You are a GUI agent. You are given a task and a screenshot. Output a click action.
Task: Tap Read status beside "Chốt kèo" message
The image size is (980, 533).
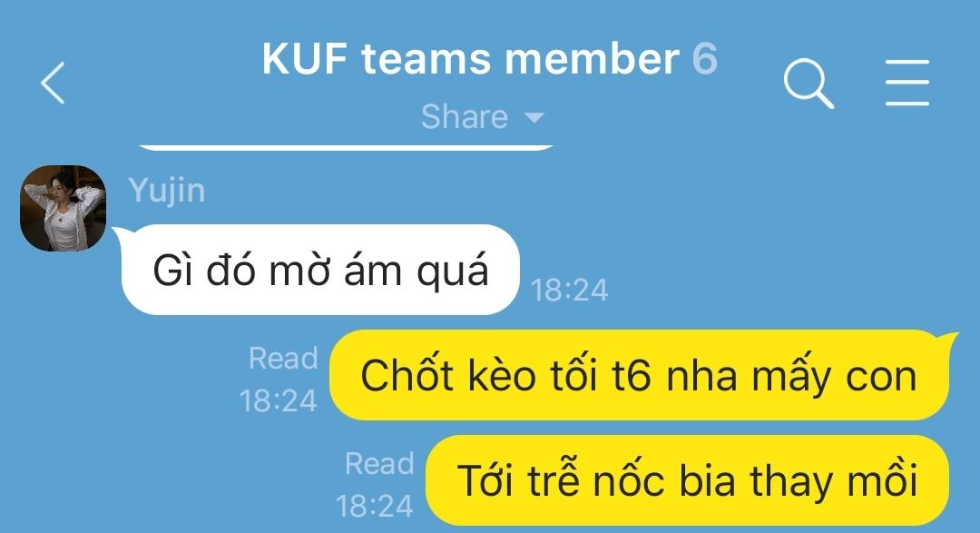tap(283, 359)
